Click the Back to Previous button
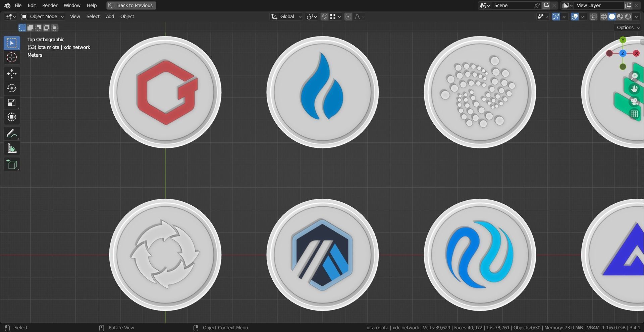This screenshot has width=644, height=332. coord(131,5)
